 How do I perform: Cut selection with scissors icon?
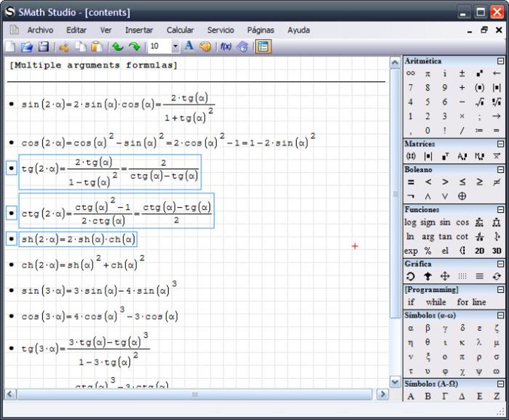click(x=64, y=47)
